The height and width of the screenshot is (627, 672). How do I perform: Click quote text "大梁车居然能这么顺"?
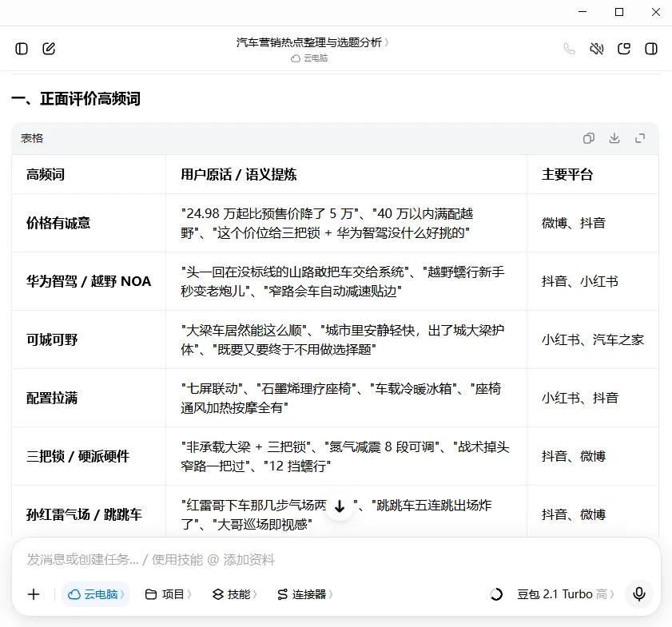click(x=245, y=330)
